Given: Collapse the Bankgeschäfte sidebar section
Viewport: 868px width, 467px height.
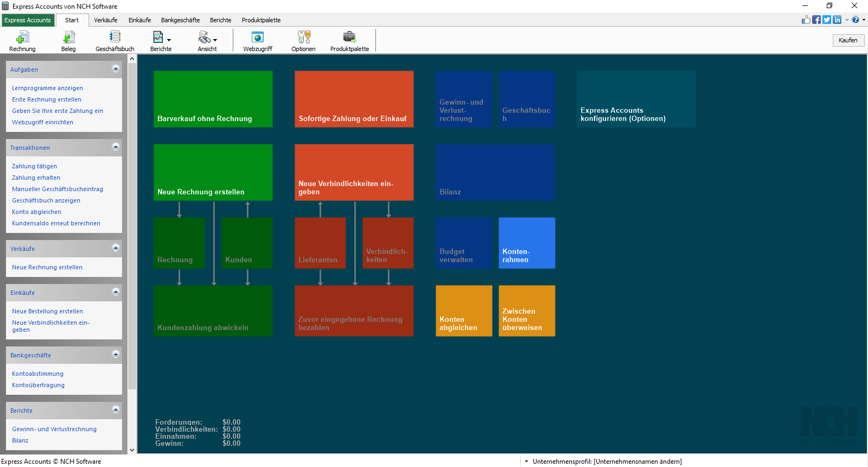Looking at the screenshot, I should click(x=116, y=354).
